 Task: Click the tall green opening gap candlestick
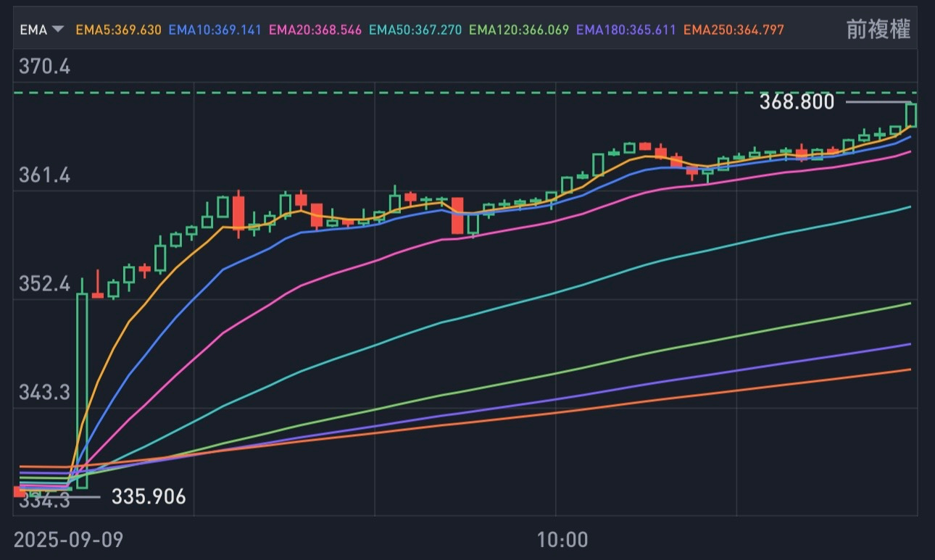(x=82, y=390)
